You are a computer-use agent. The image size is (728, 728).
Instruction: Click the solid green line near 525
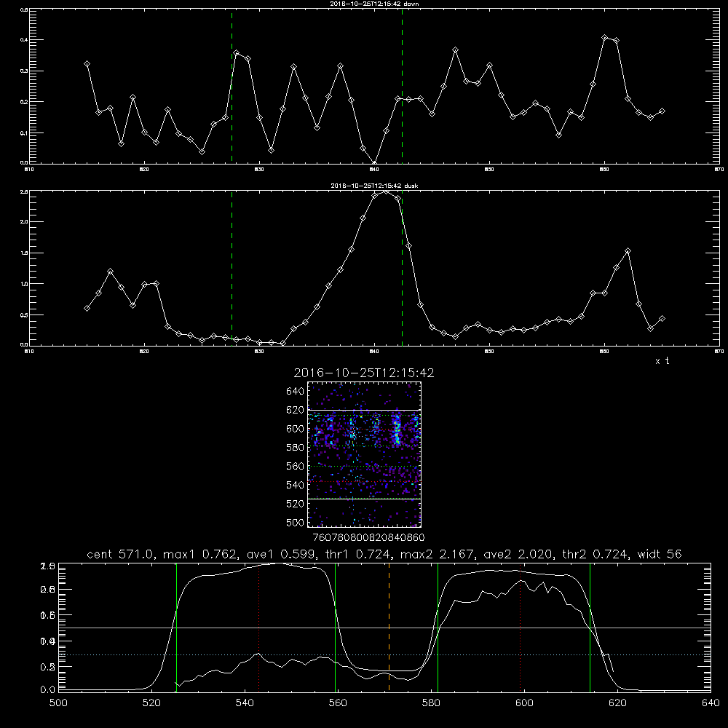click(x=176, y=627)
